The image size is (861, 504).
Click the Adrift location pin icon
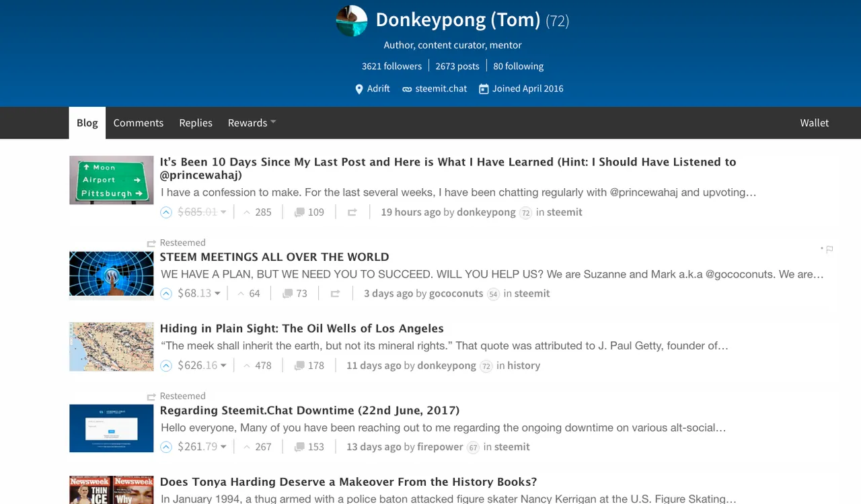click(359, 89)
